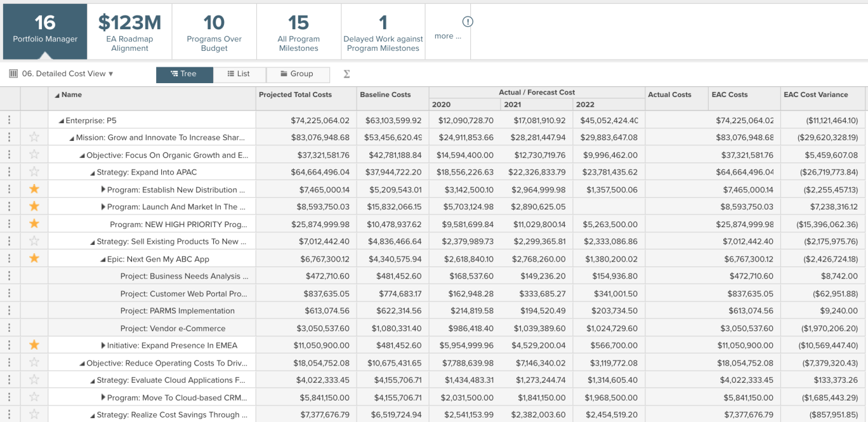Screen dimensions: 868x422
Task: Click $3,050,537.60 projected cost for Vendor e-Commerce
Action: pyautogui.click(x=323, y=328)
